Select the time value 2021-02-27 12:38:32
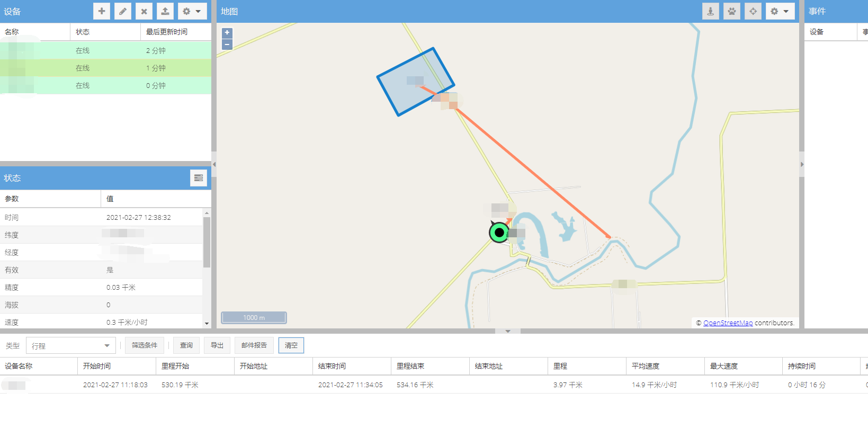This screenshot has height=446, width=868. pos(139,218)
